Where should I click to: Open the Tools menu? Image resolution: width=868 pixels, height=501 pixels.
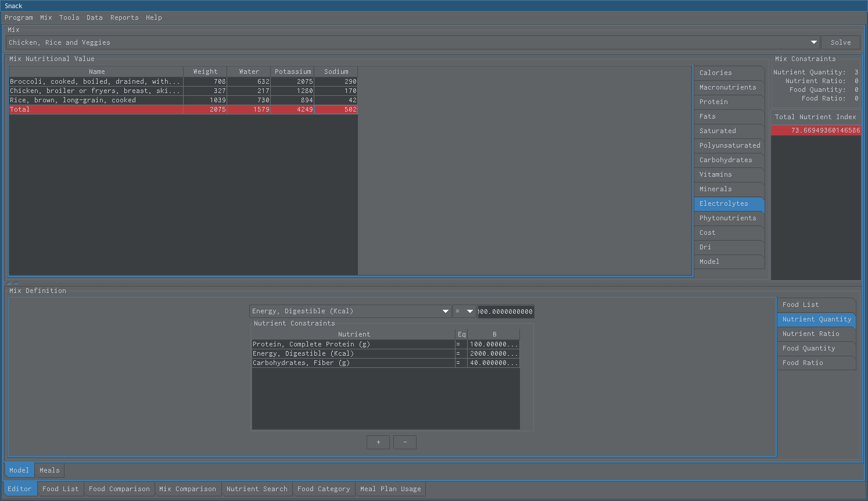click(69, 17)
